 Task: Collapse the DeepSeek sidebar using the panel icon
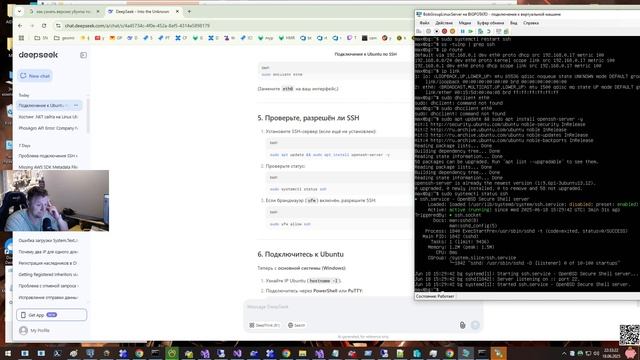click(83, 55)
